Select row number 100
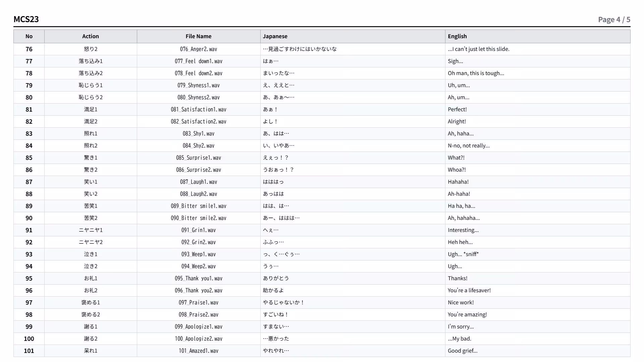This screenshot has width=644, height=362. (29, 339)
